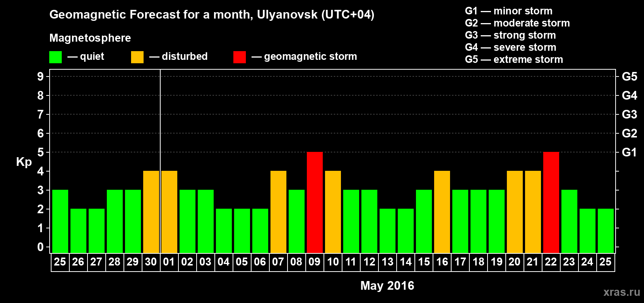
Task: Click the red geomagnetic storm legend swatch
Action: 239,57
